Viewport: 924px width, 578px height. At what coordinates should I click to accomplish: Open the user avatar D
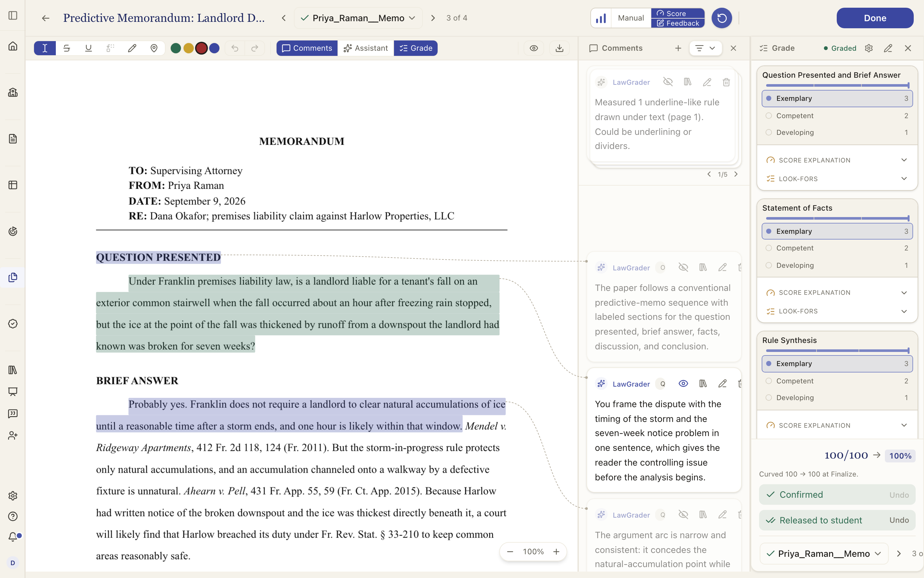pyautogui.click(x=13, y=563)
